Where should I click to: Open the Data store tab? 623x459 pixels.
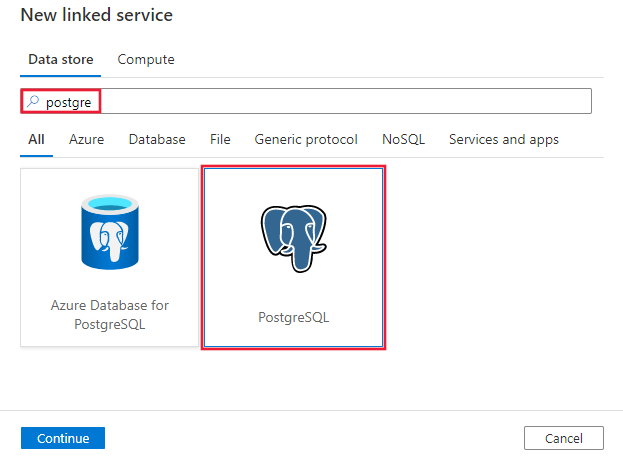tap(61, 60)
